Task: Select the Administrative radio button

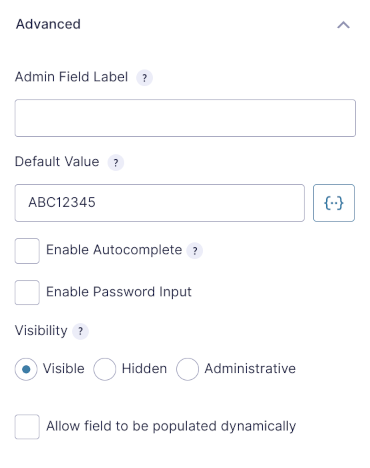Action: click(x=187, y=369)
